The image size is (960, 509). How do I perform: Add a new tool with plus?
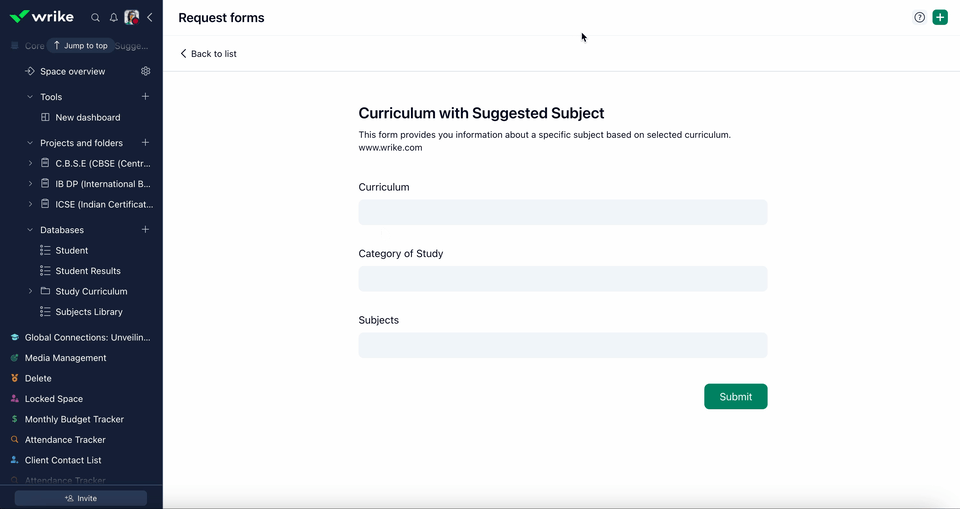[x=145, y=96]
